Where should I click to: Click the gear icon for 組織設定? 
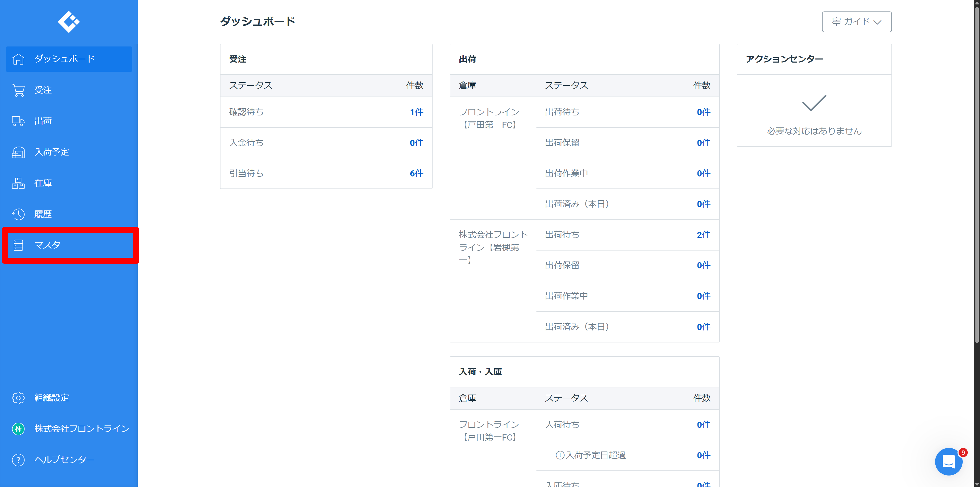pos(18,398)
